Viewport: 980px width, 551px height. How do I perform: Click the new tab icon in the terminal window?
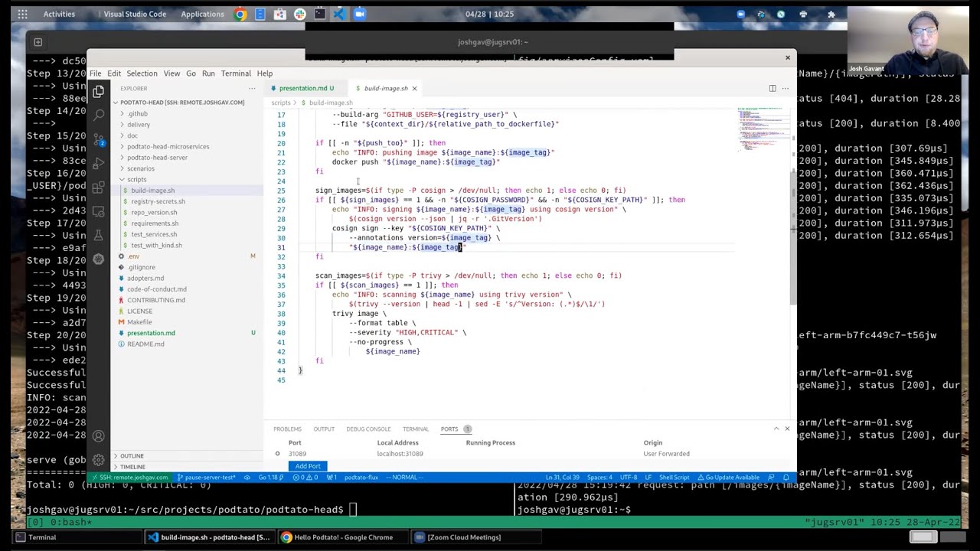tap(38, 42)
